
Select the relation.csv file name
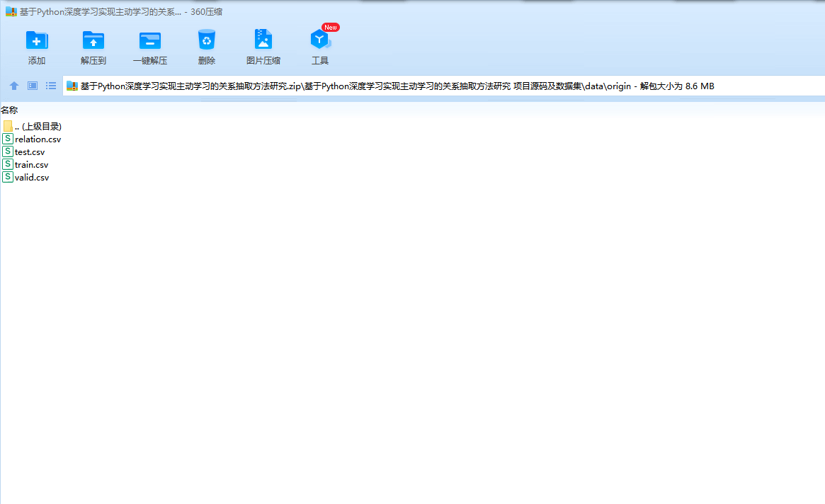[x=38, y=139]
